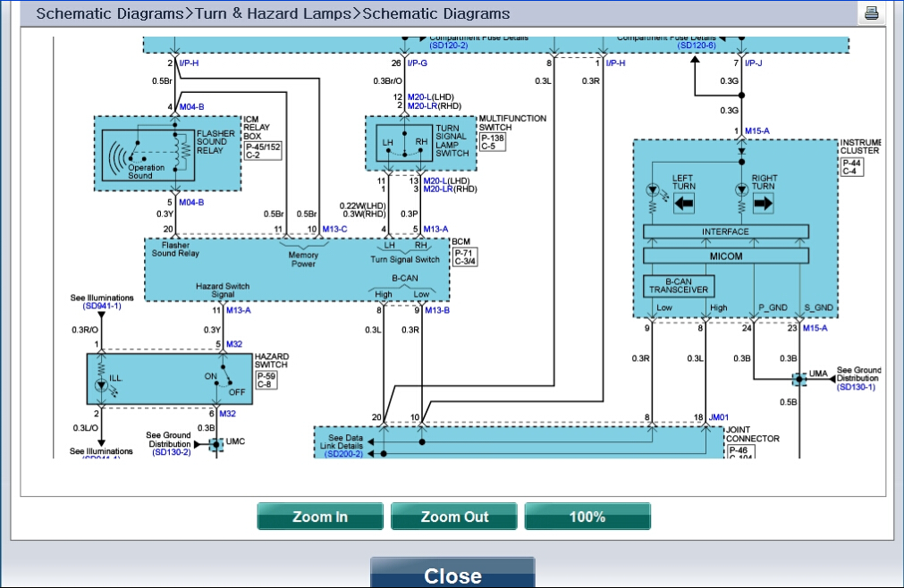Click the 'Memory Power' text in BCM
The height and width of the screenshot is (588, 904).
[x=303, y=259]
